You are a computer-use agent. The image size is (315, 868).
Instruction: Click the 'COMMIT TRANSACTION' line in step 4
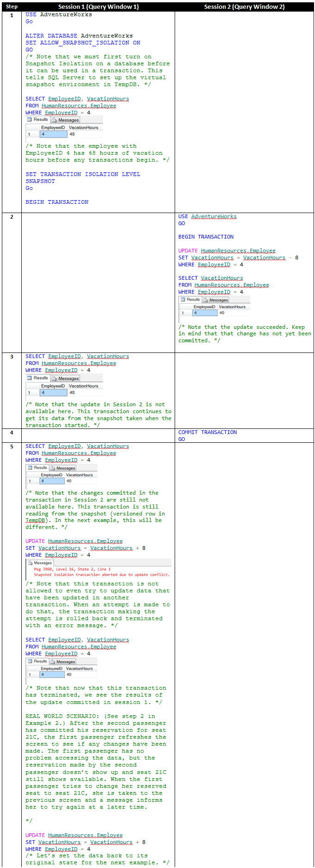tap(208, 432)
